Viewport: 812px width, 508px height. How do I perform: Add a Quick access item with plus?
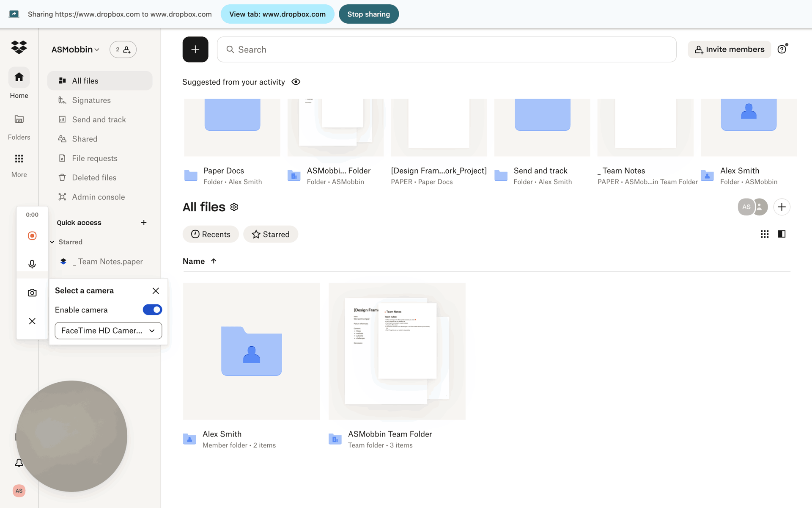tap(144, 223)
